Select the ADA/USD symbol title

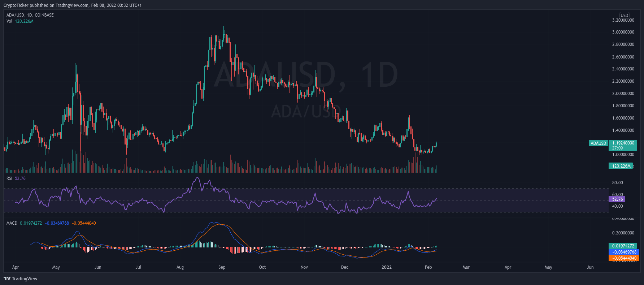[x=30, y=15]
